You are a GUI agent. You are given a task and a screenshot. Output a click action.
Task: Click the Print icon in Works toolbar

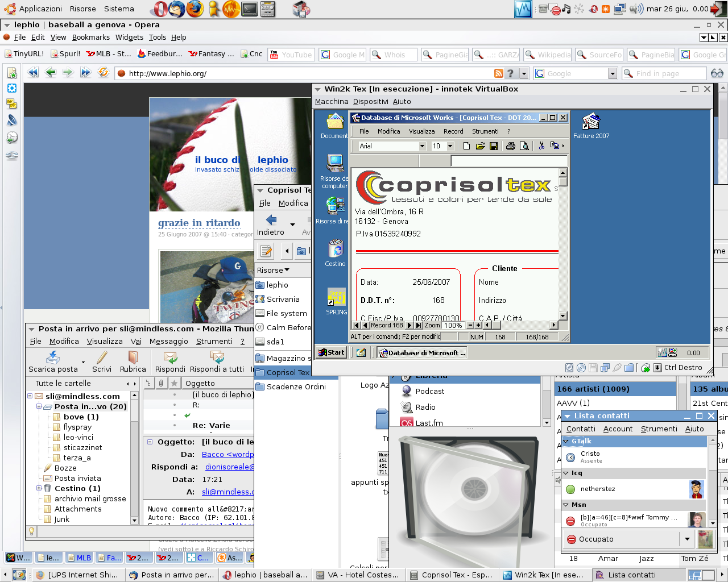point(511,146)
